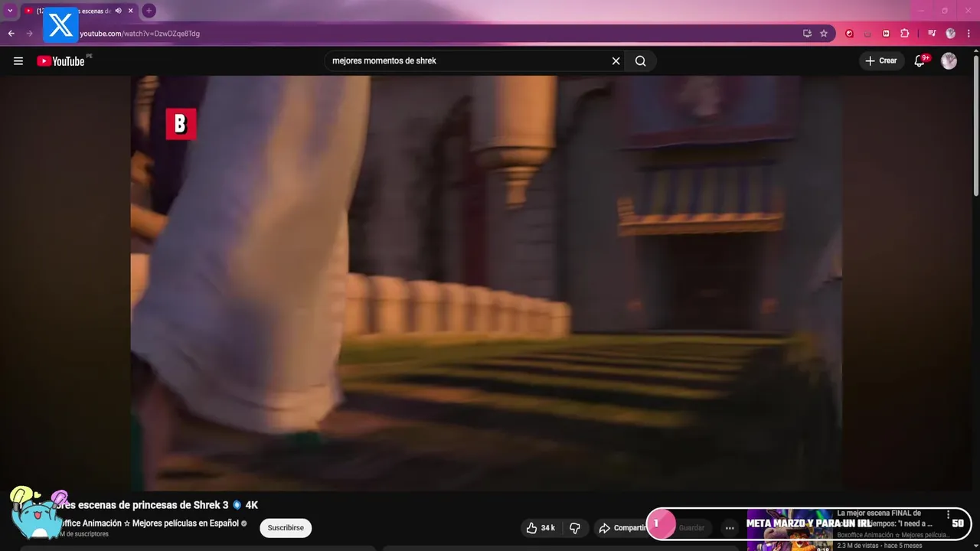Click the red circular extension icon
Viewport: 980px width, 551px height.
point(849,34)
